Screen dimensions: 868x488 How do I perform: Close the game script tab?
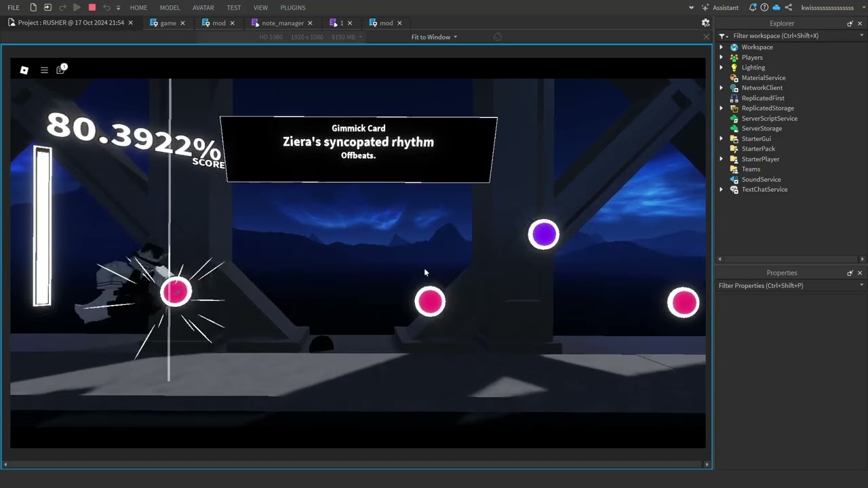pos(182,23)
